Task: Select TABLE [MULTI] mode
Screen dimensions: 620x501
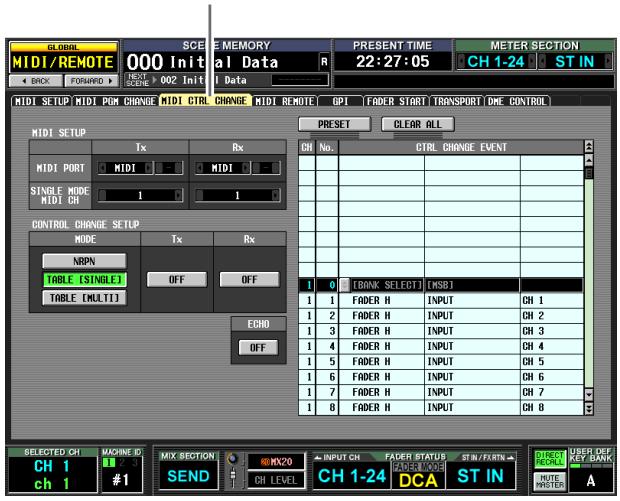Action: click(x=84, y=298)
